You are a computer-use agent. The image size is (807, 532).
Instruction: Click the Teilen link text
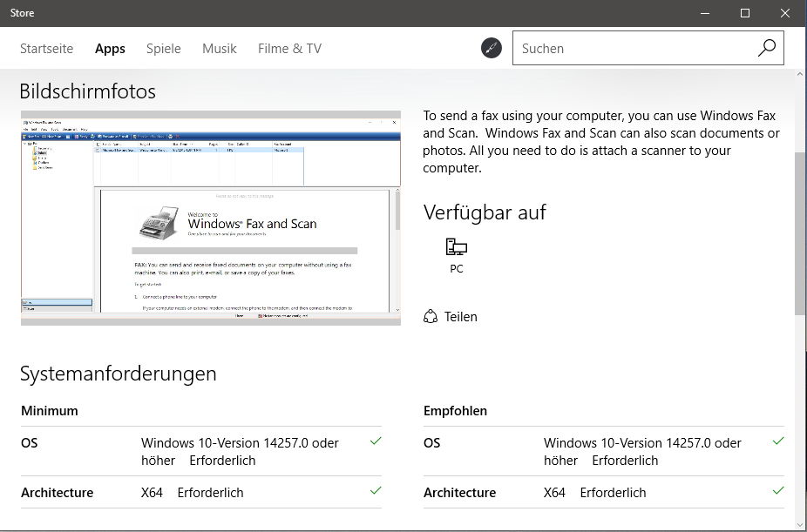pos(461,317)
